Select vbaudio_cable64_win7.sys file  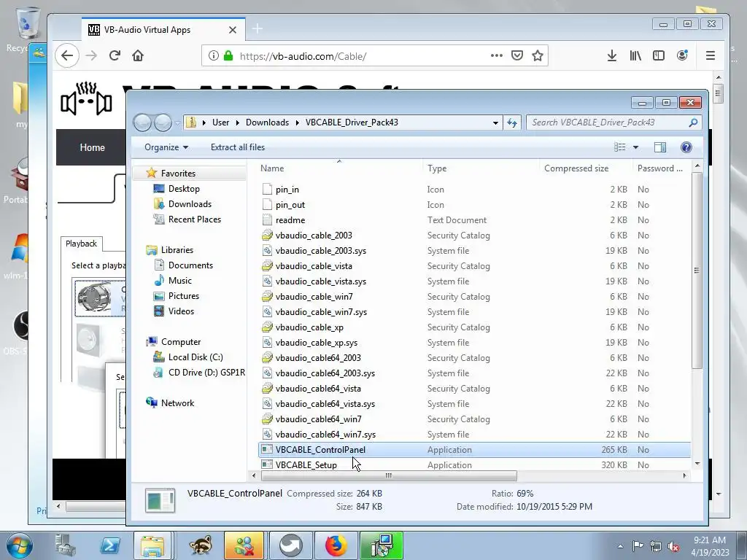click(325, 435)
